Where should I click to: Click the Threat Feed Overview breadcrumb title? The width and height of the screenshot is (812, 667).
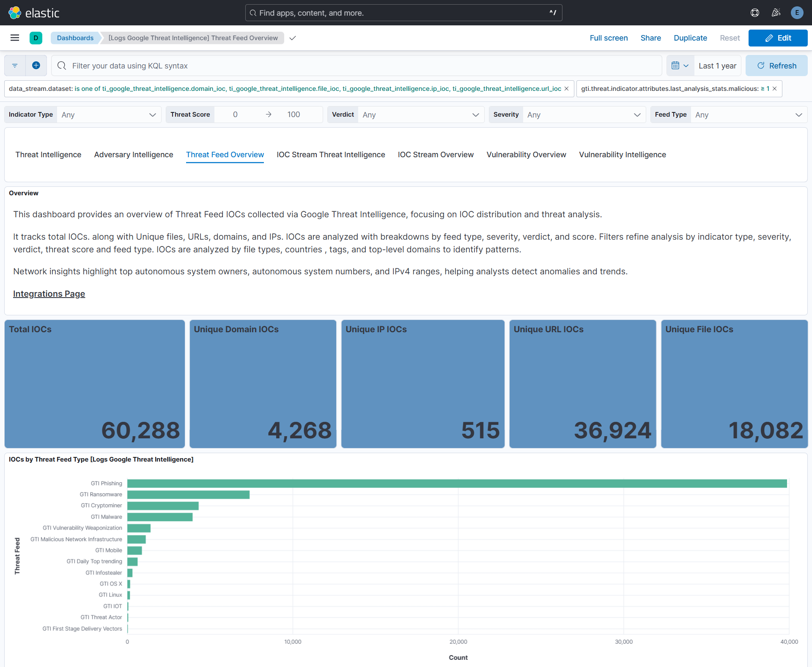pos(193,38)
